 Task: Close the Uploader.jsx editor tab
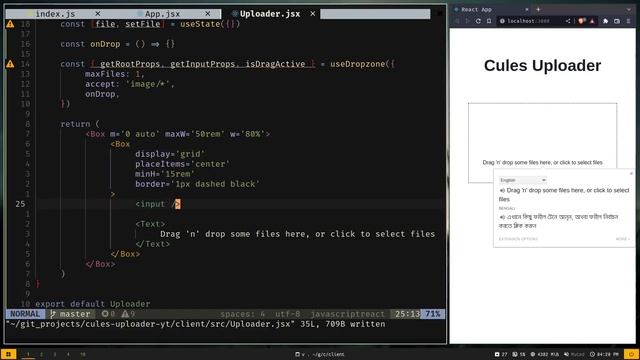coord(313,14)
